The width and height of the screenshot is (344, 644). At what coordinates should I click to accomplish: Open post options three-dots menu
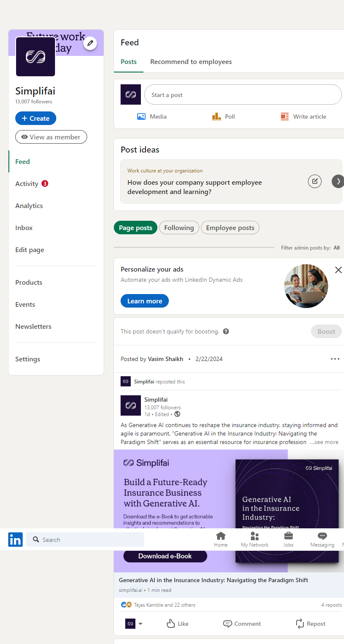[335, 359]
